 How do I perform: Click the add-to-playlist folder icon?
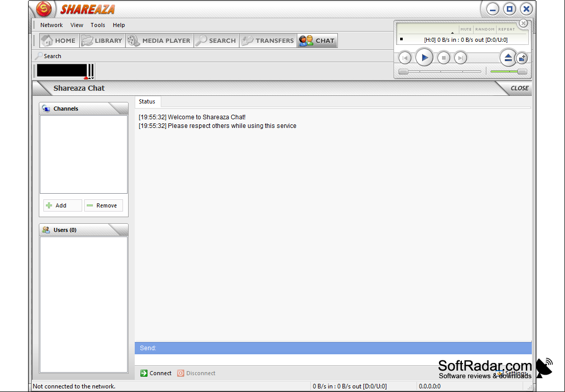[x=522, y=58]
